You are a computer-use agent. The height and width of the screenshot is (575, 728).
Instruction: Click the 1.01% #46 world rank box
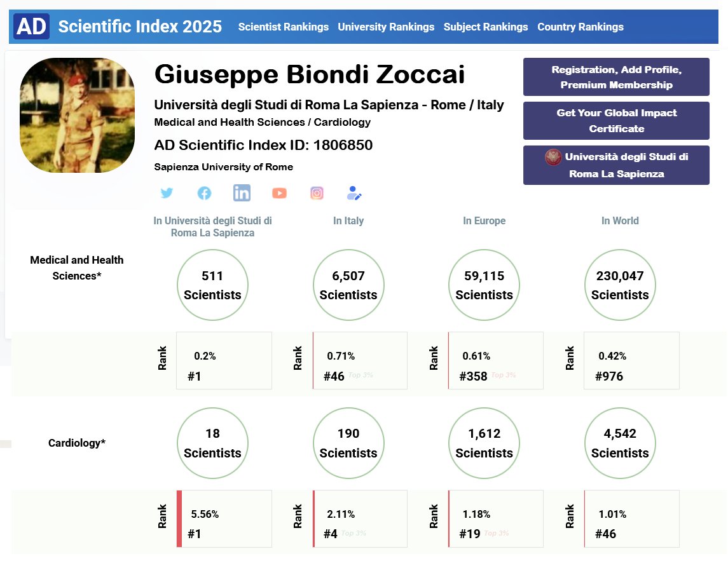coord(631,519)
